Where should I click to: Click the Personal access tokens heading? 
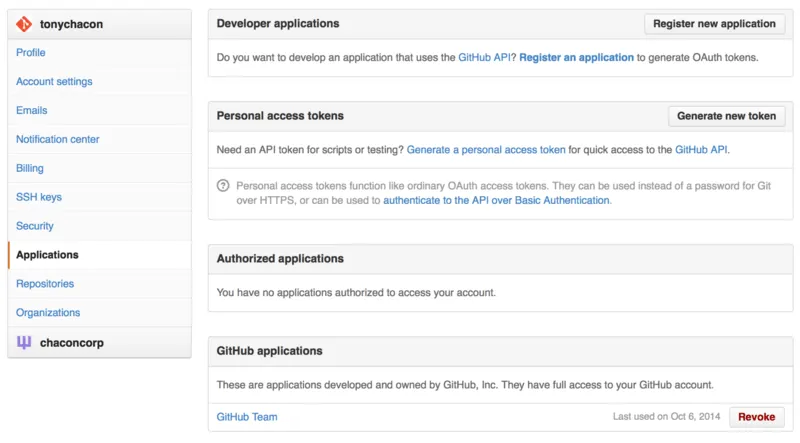(x=280, y=116)
